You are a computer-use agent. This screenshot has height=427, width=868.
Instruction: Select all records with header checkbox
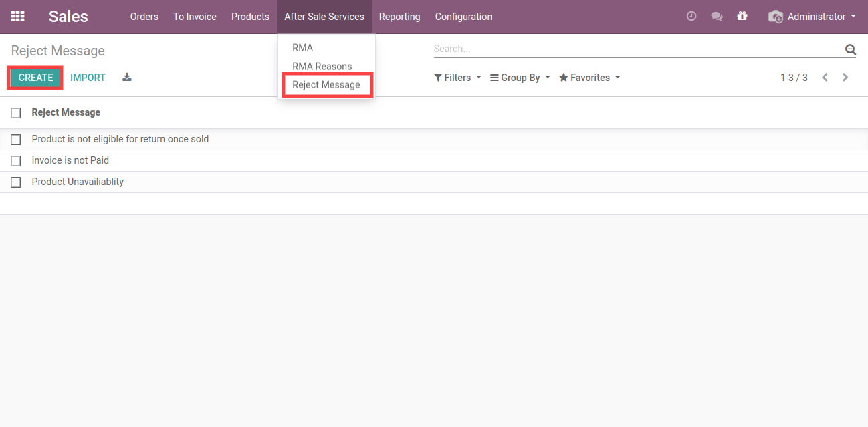coord(16,113)
